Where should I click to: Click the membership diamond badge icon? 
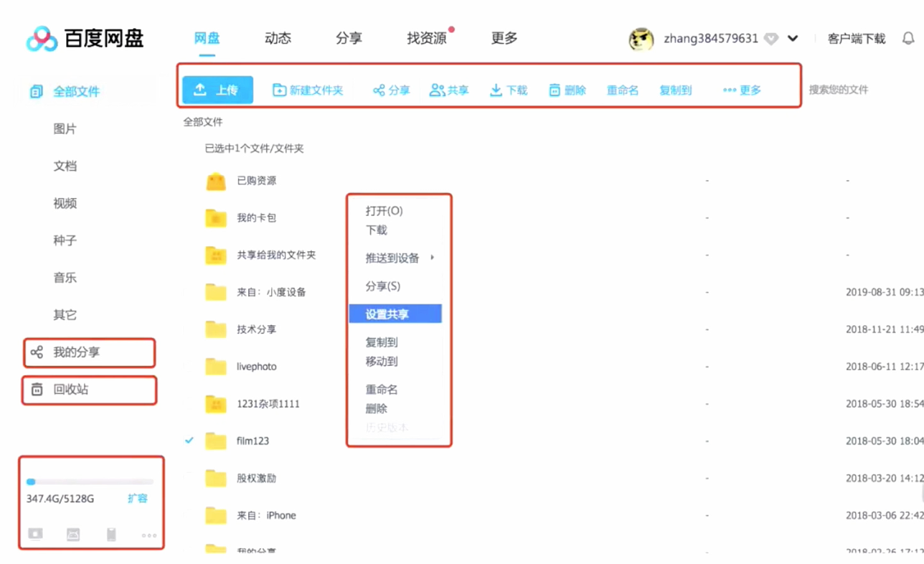[x=771, y=39]
